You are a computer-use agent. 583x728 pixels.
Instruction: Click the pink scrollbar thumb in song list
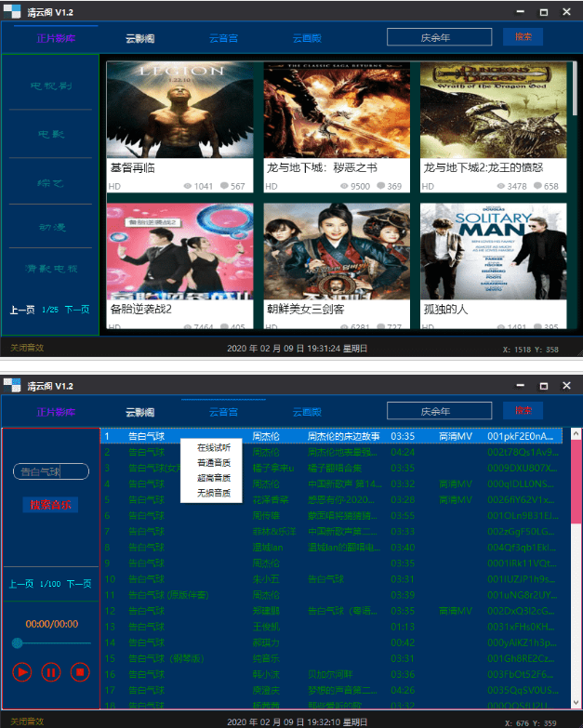(x=576, y=481)
